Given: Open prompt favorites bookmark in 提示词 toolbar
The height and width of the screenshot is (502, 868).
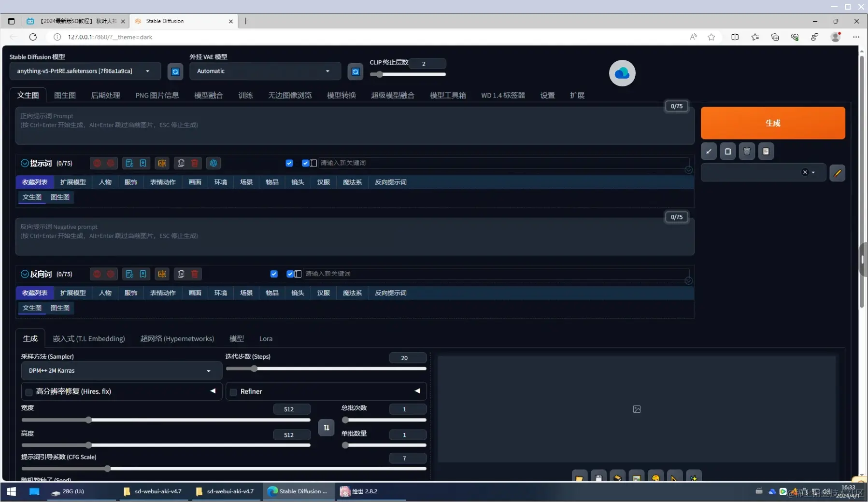Looking at the screenshot, I should coord(143,163).
